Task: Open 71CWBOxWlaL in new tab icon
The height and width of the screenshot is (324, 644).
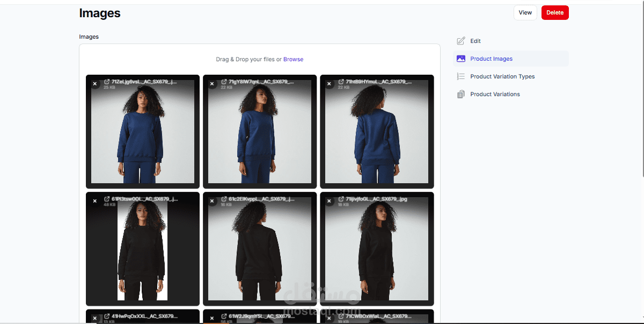Action: [x=341, y=316]
